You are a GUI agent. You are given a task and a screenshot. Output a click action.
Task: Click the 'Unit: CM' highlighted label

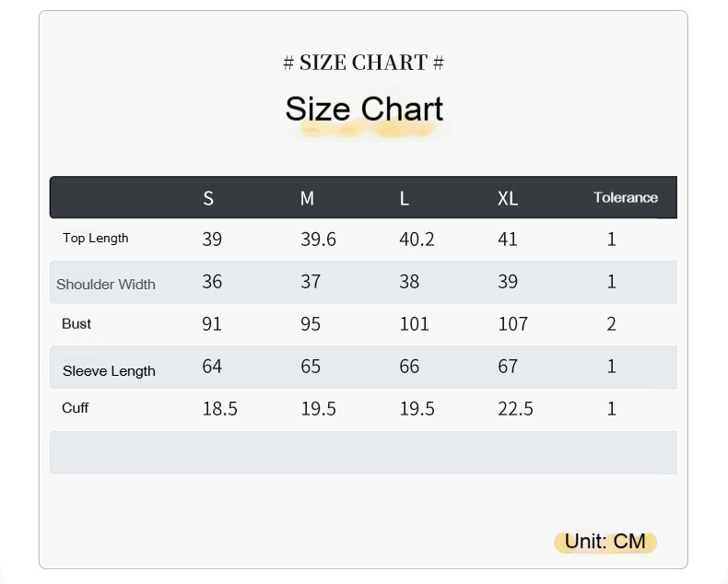point(605,542)
